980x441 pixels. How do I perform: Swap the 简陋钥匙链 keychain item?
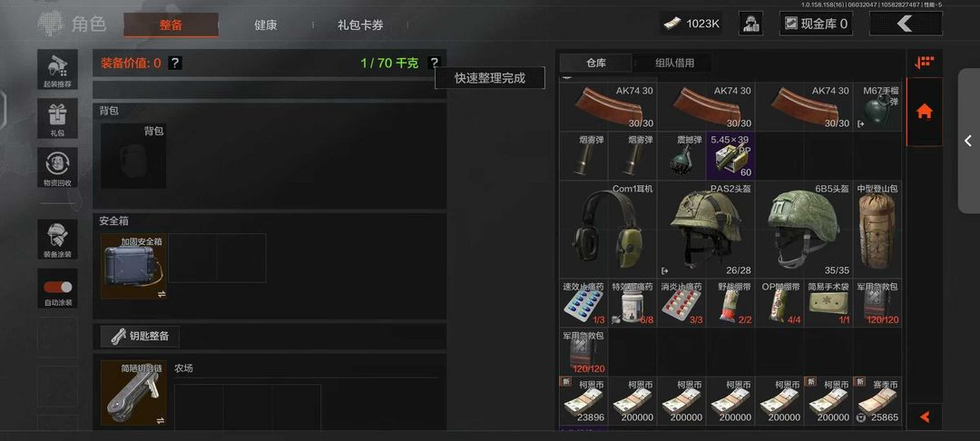click(162, 420)
